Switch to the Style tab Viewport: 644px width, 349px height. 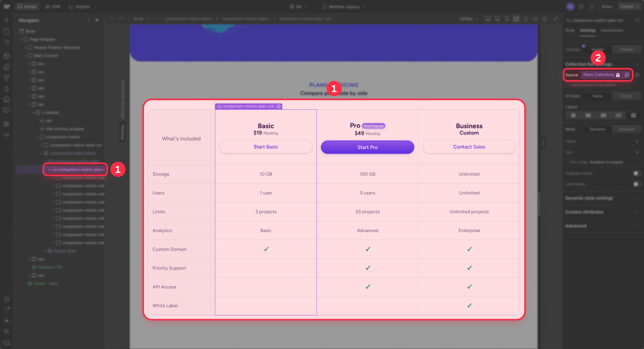click(570, 31)
